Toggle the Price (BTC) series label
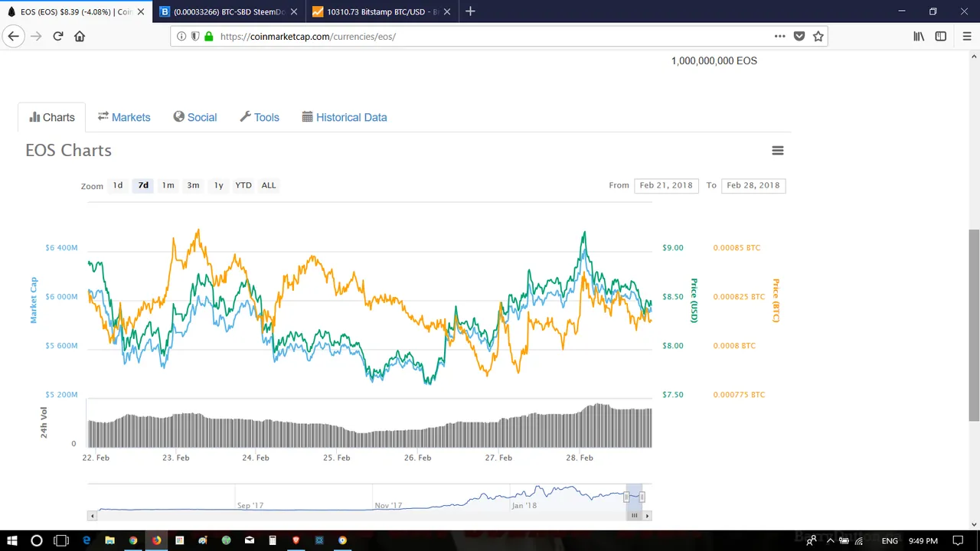 click(776, 300)
